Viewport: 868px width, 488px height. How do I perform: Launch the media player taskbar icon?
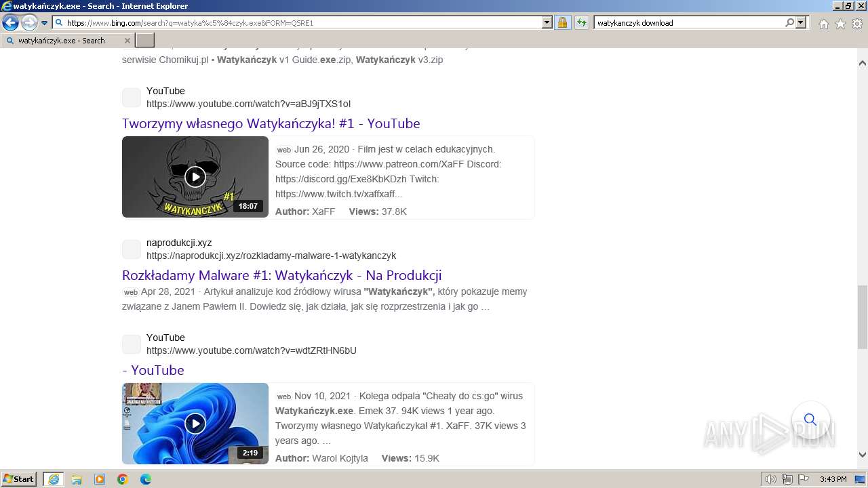click(100, 479)
